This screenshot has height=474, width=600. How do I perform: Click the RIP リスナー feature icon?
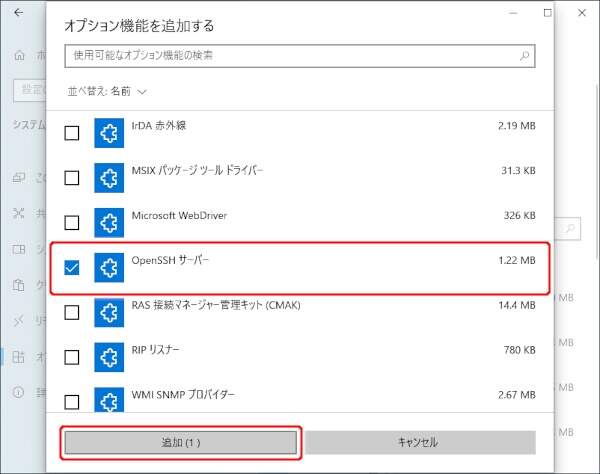tap(109, 357)
